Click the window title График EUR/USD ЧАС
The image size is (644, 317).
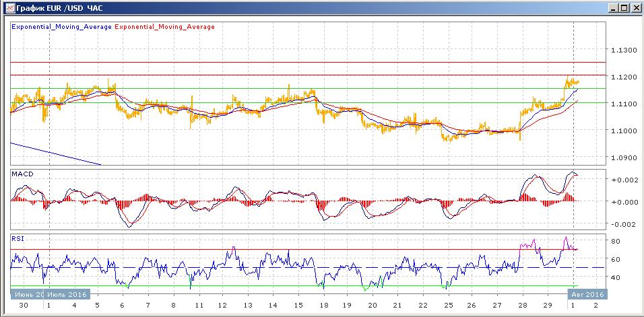pos(59,8)
